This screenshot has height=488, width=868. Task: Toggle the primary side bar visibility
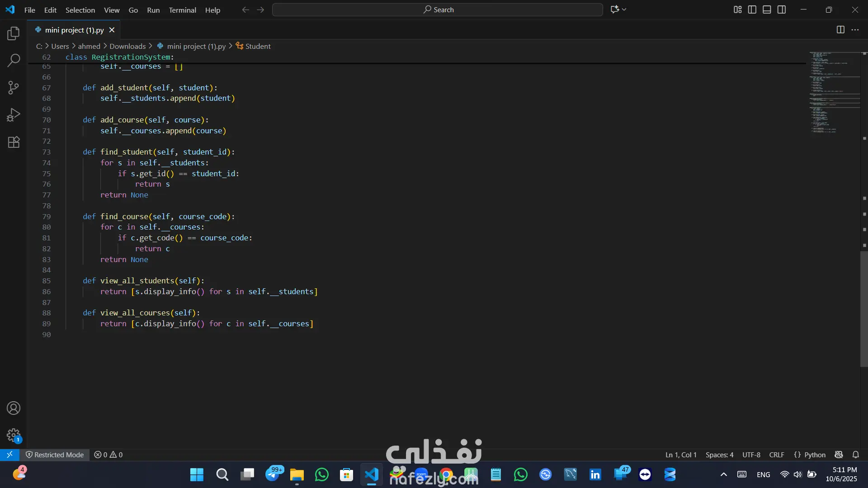[752, 9]
